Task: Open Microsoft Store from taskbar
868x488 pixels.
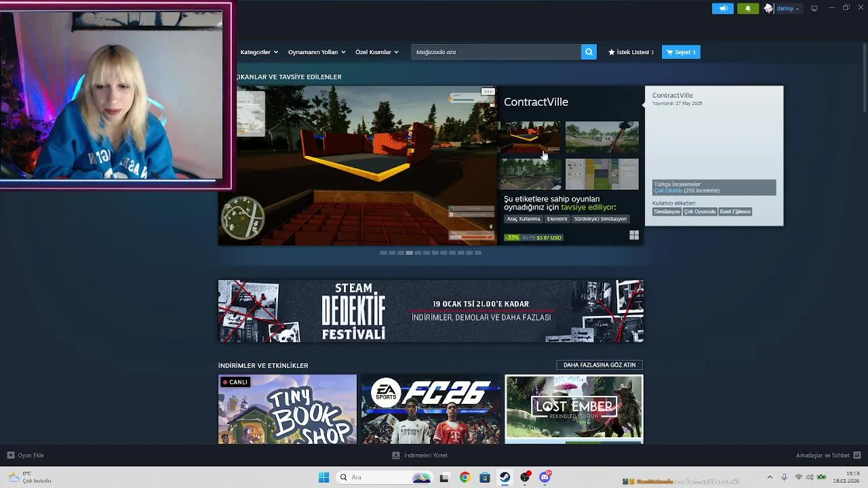Action: [x=485, y=477]
